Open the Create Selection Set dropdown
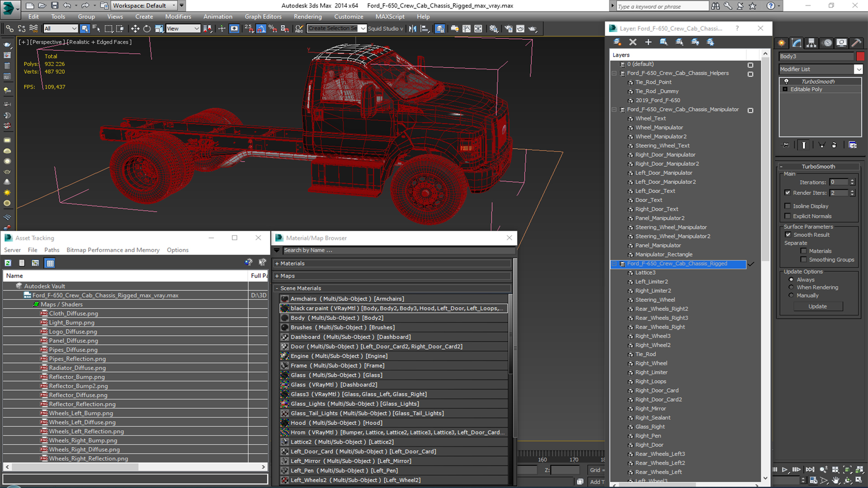The width and height of the screenshot is (868, 488). (x=363, y=28)
